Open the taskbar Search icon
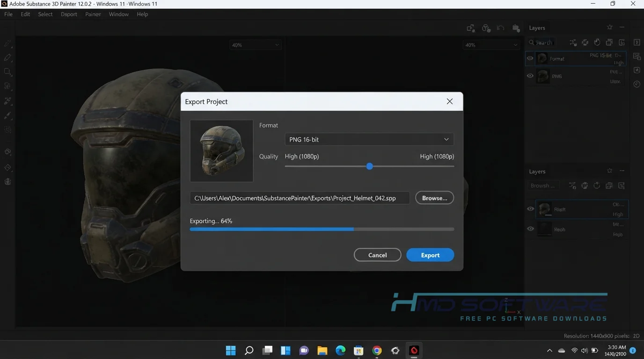Screen dimensions: 644x359 249,351
